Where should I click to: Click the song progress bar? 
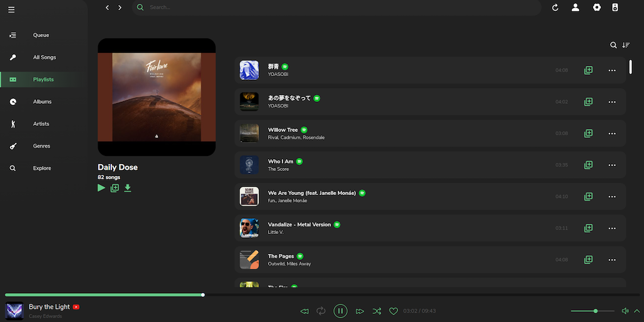pos(322,295)
